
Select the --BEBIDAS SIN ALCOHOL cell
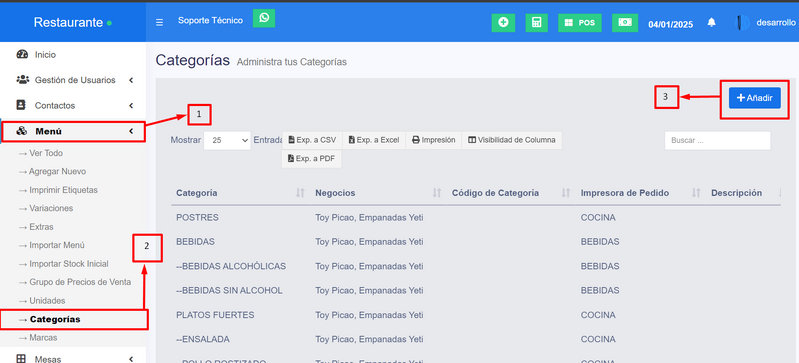(229, 291)
